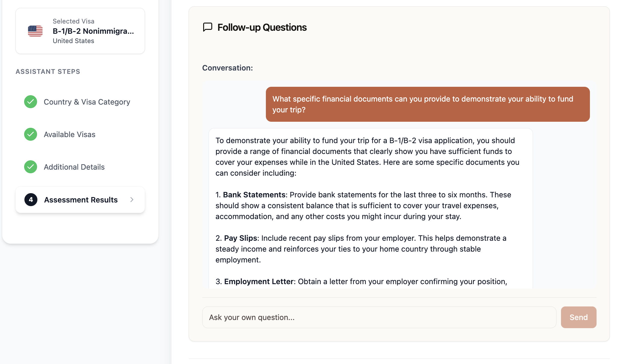Select the step 4 numbered circle icon
Image resolution: width=627 pixels, height=364 pixels.
pos(31,200)
